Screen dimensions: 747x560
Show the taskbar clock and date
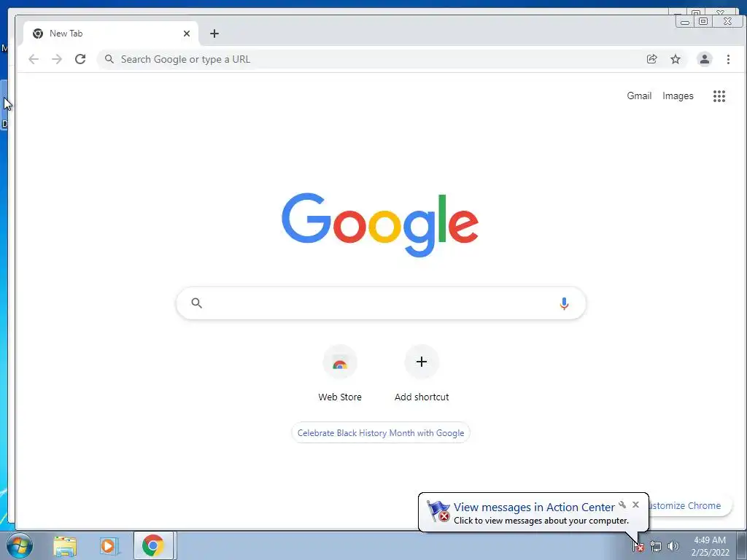(x=710, y=546)
